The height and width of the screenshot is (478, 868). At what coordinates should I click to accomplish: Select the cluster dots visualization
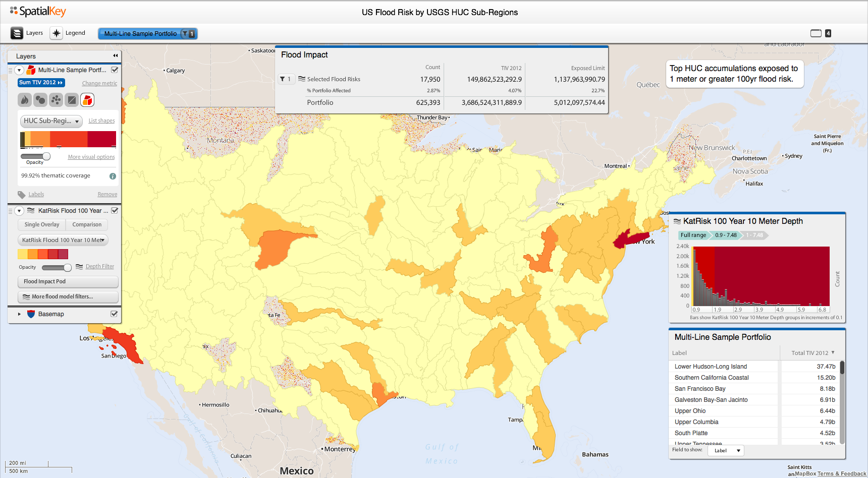[56, 100]
